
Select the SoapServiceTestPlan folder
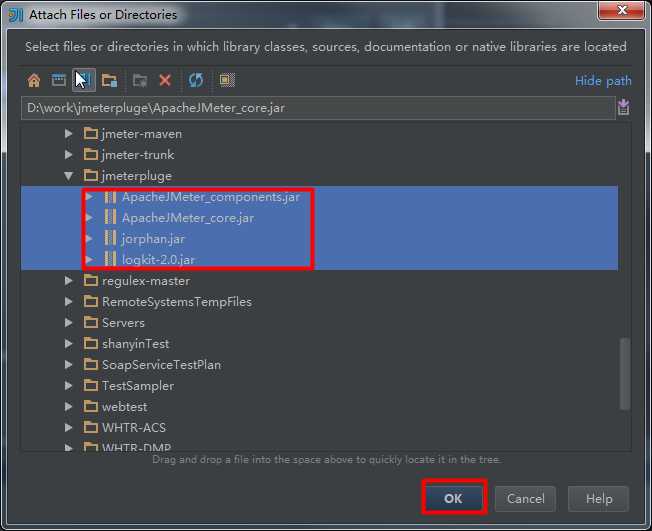tap(153, 365)
